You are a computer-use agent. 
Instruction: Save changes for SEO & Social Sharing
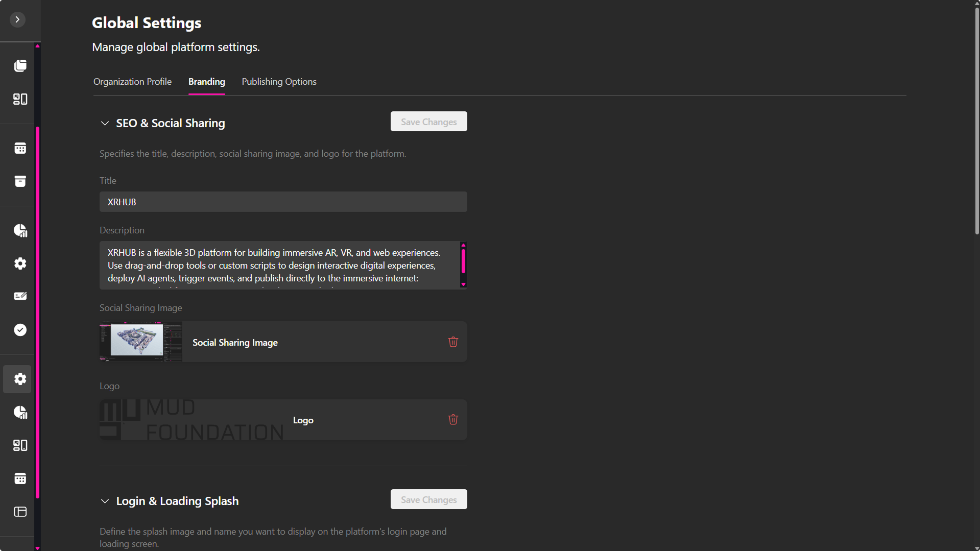pyautogui.click(x=428, y=122)
